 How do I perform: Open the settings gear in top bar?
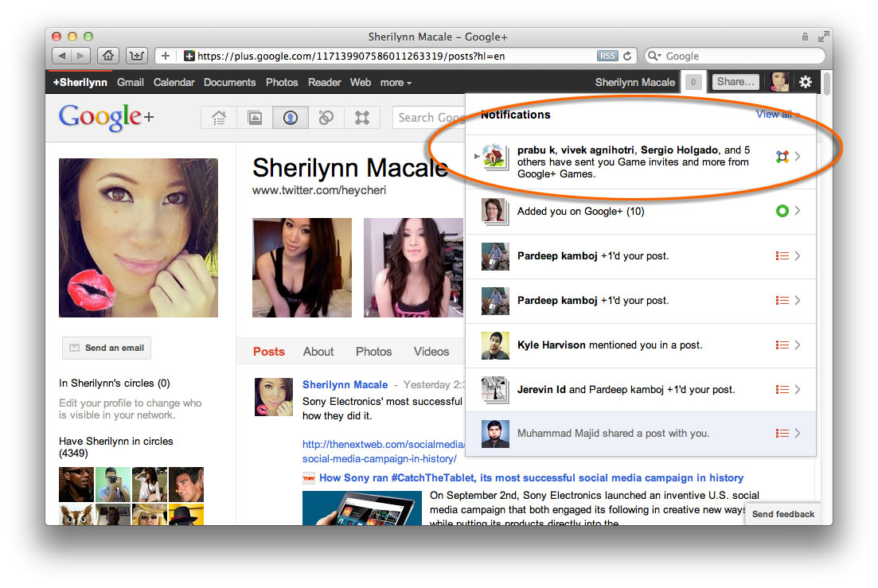[x=806, y=82]
